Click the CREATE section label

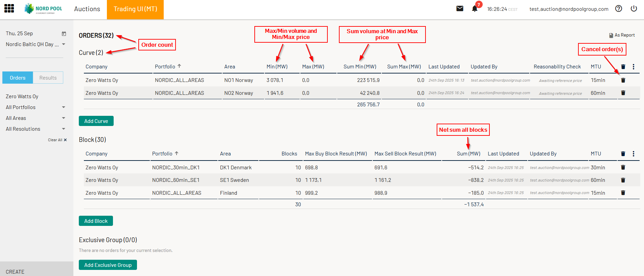click(x=15, y=272)
